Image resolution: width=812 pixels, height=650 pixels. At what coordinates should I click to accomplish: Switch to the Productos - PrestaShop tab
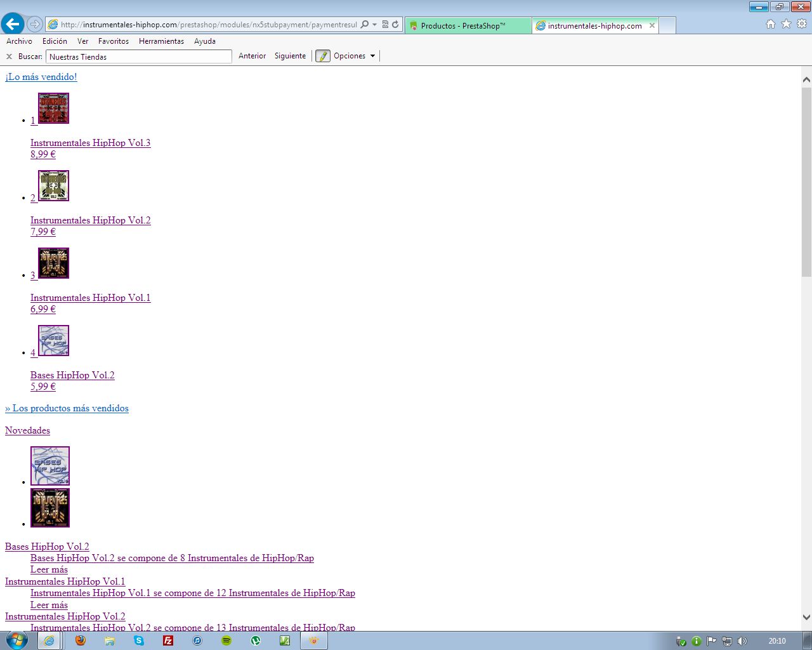(468, 25)
